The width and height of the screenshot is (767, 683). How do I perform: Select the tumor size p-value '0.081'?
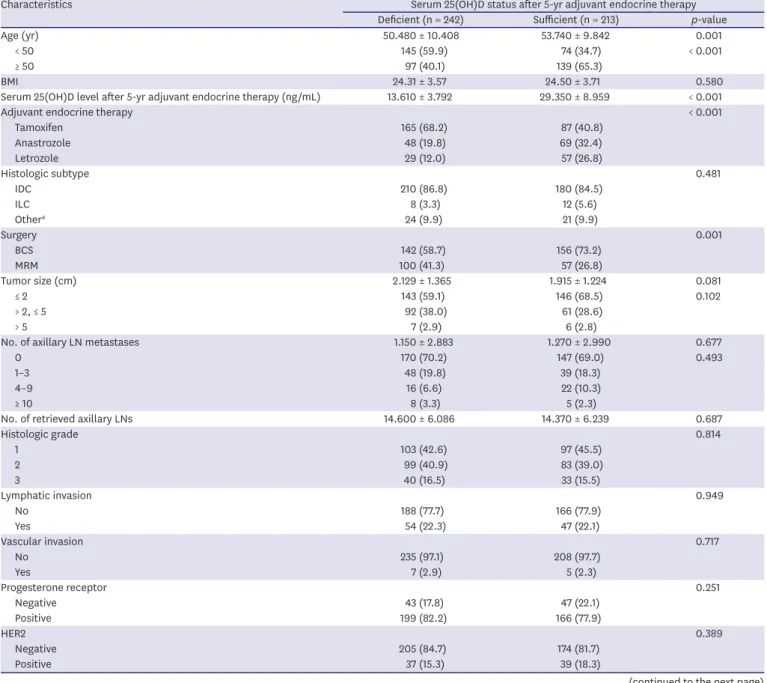click(708, 281)
